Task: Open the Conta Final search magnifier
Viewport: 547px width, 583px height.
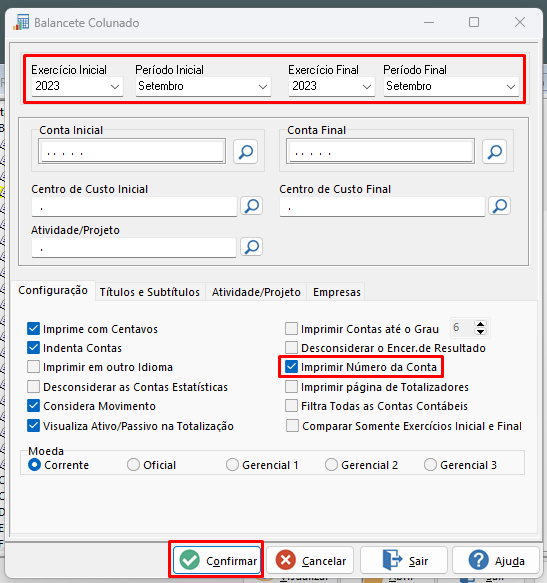Action: click(x=494, y=151)
